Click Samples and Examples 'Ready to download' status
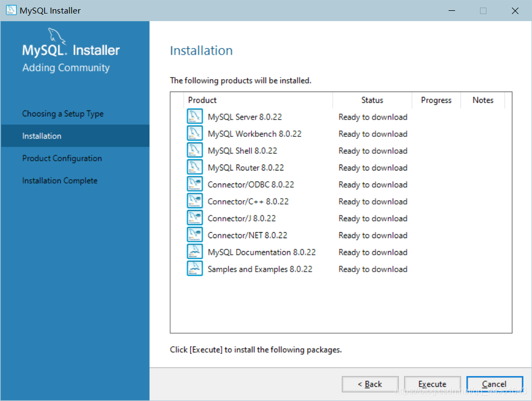 click(x=373, y=269)
